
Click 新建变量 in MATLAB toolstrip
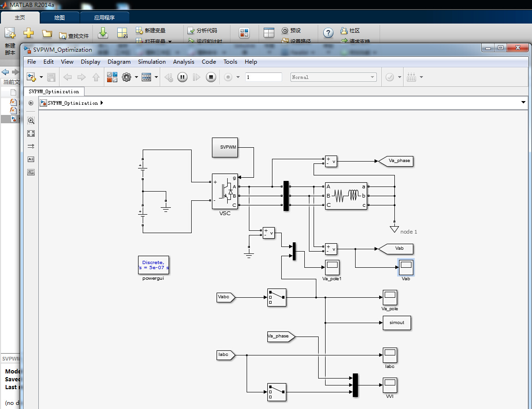[151, 30]
